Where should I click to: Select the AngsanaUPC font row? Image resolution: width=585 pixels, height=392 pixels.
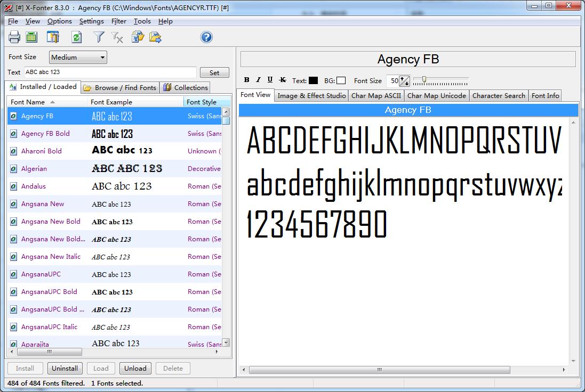pos(114,274)
